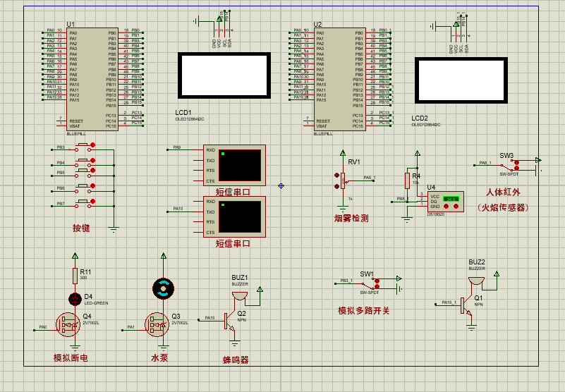
Task: Click the blue origin marker at sheet center
Action: point(281,186)
